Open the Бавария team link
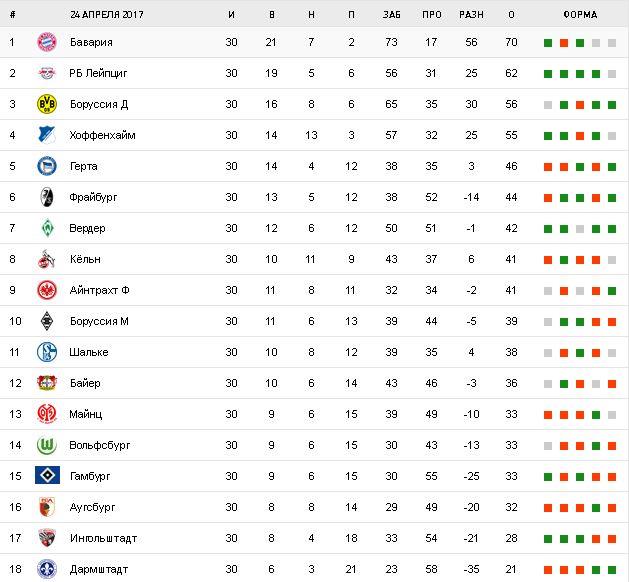 (x=91, y=42)
